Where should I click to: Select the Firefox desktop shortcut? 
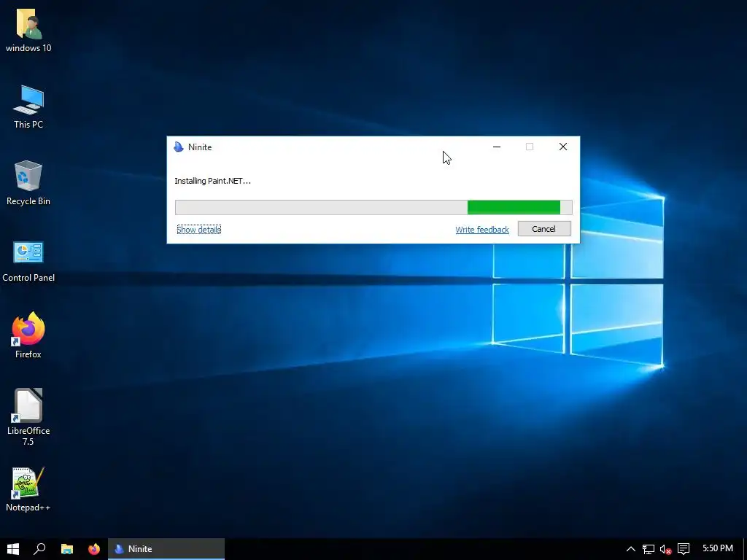[x=28, y=335]
